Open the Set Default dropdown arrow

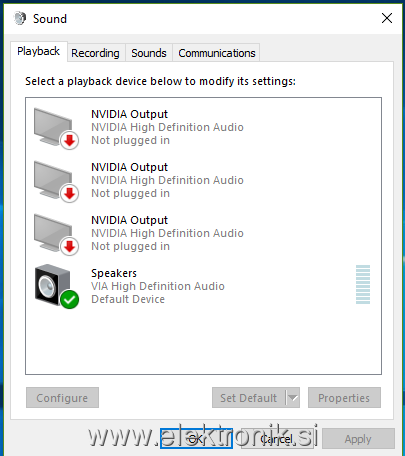coord(292,397)
